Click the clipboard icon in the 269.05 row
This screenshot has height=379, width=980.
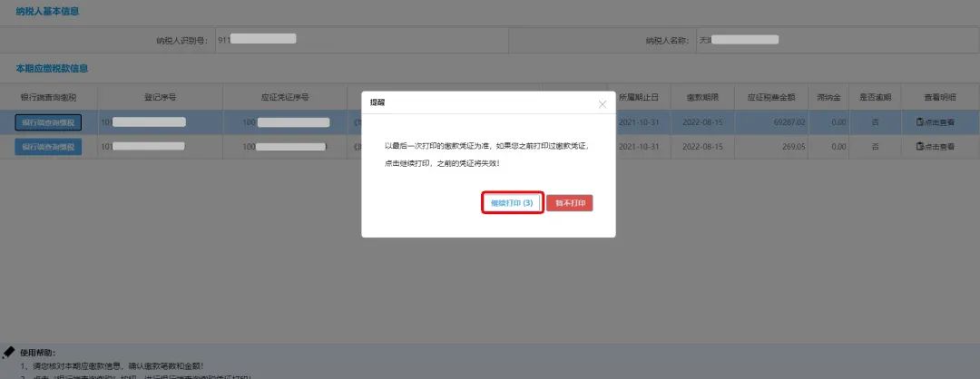(919, 146)
